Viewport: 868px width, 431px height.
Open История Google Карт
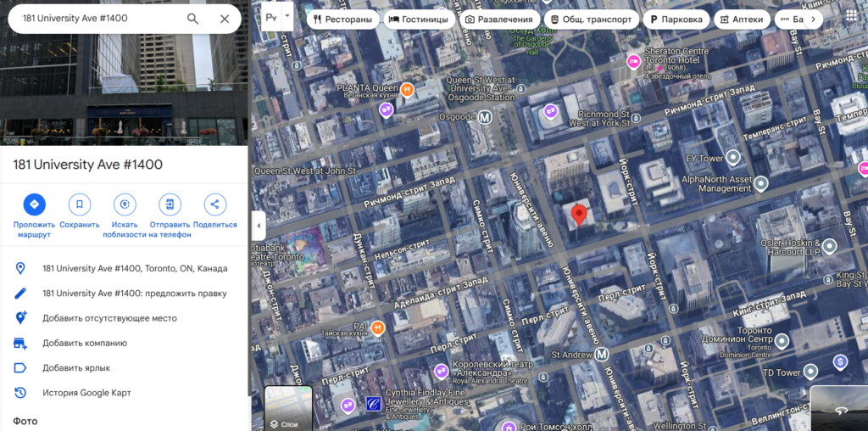(x=86, y=393)
